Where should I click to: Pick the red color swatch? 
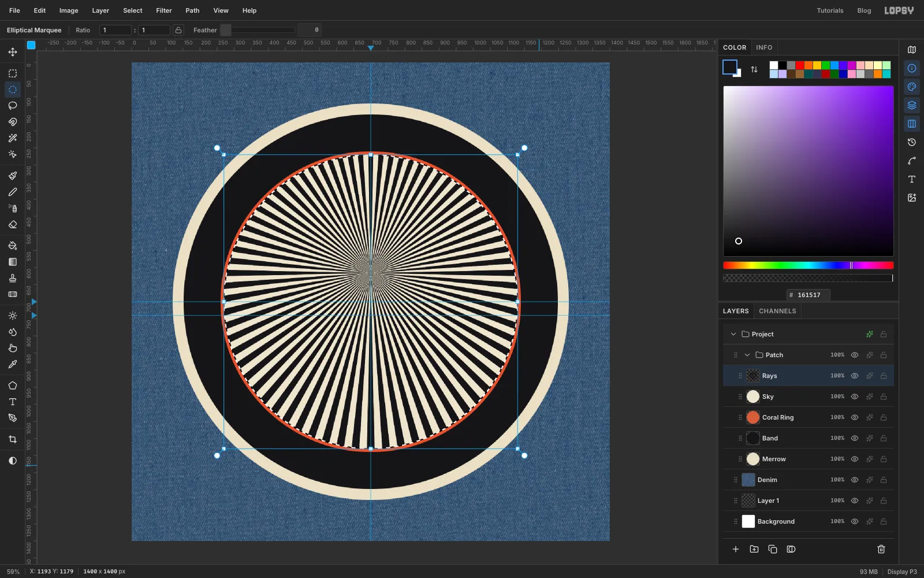click(x=800, y=65)
